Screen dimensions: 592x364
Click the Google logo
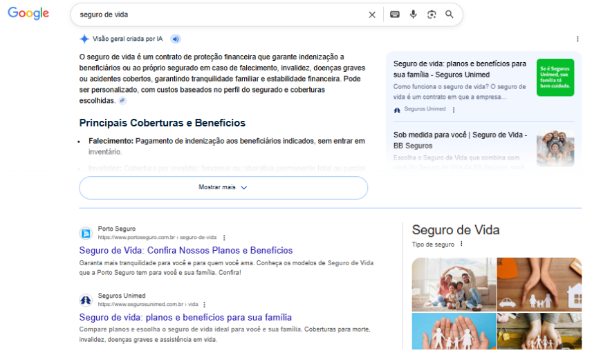[x=28, y=14]
